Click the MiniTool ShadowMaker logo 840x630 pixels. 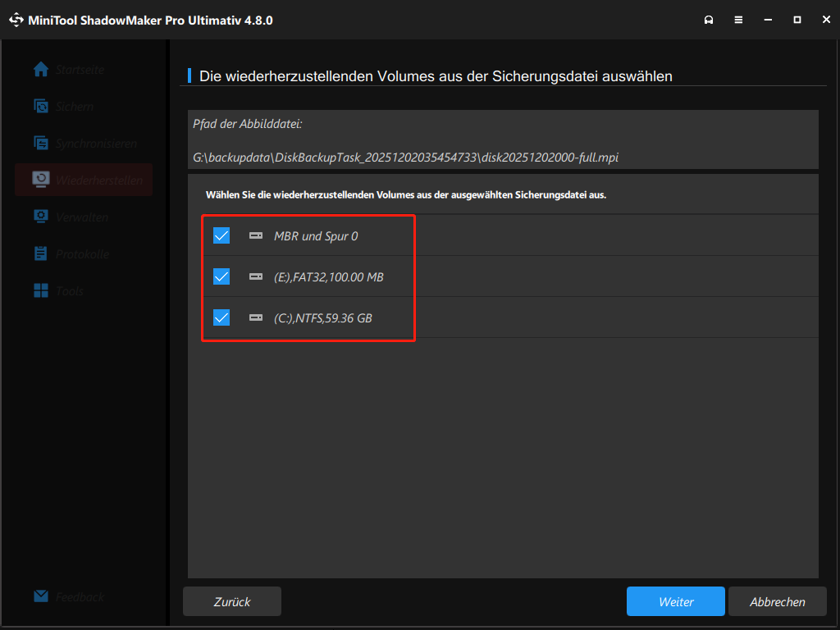tap(16, 19)
